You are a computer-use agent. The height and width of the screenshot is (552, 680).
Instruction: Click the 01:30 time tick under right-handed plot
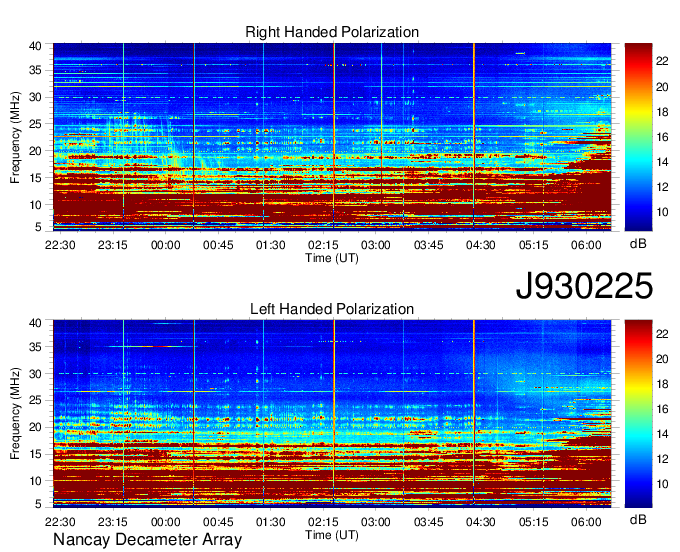[271, 245]
